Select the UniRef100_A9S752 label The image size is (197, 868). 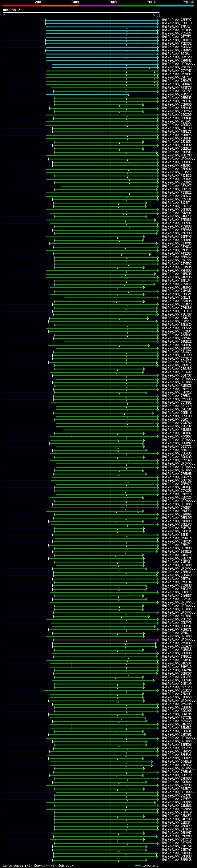click(176, 91)
